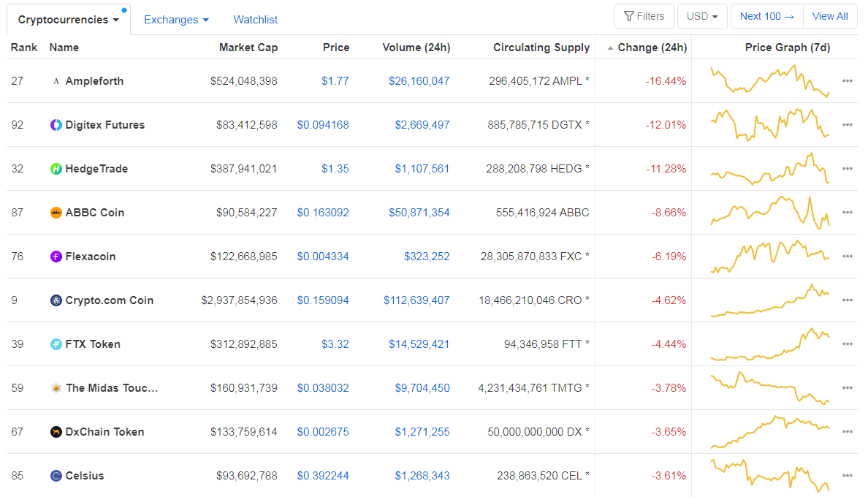
Task: Sort table by Name column header
Action: click(64, 48)
